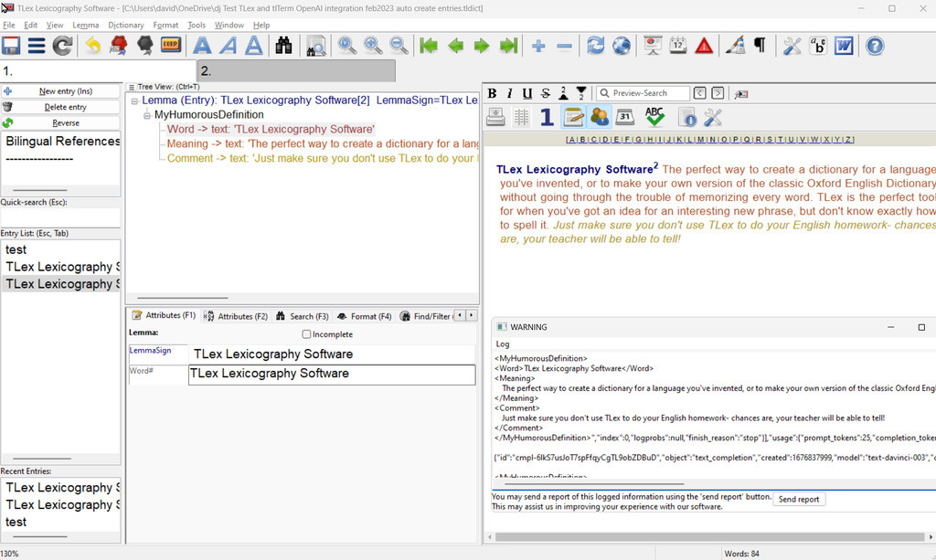Click the red warning triangle icon
Viewport: 936px width, 560px height.
(705, 46)
